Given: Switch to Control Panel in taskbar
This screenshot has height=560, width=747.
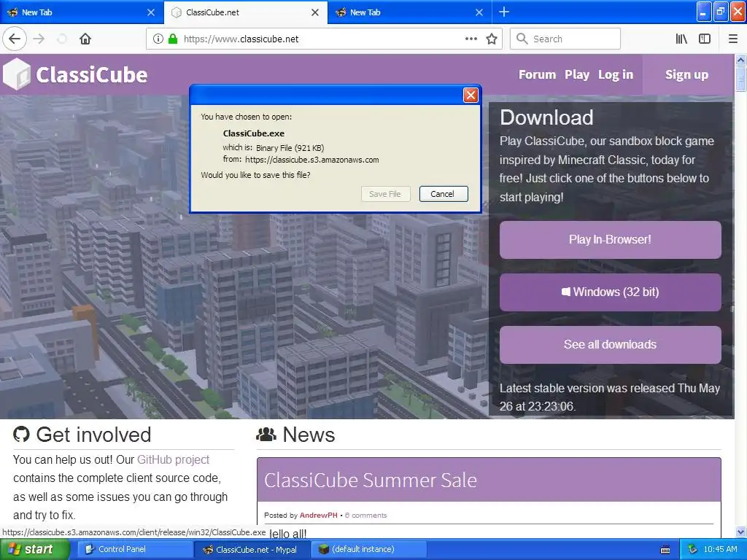Looking at the screenshot, I should tap(134, 549).
